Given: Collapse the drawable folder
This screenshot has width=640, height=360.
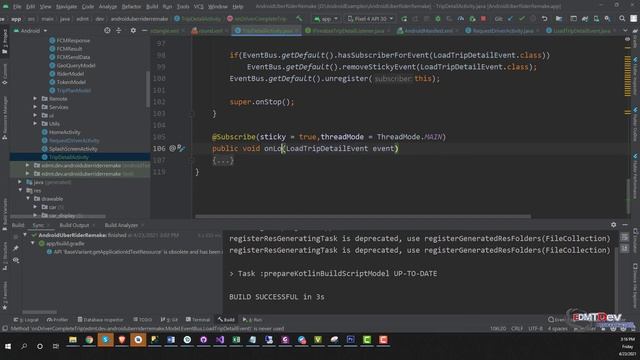Looking at the screenshot, I should (x=28, y=199).
